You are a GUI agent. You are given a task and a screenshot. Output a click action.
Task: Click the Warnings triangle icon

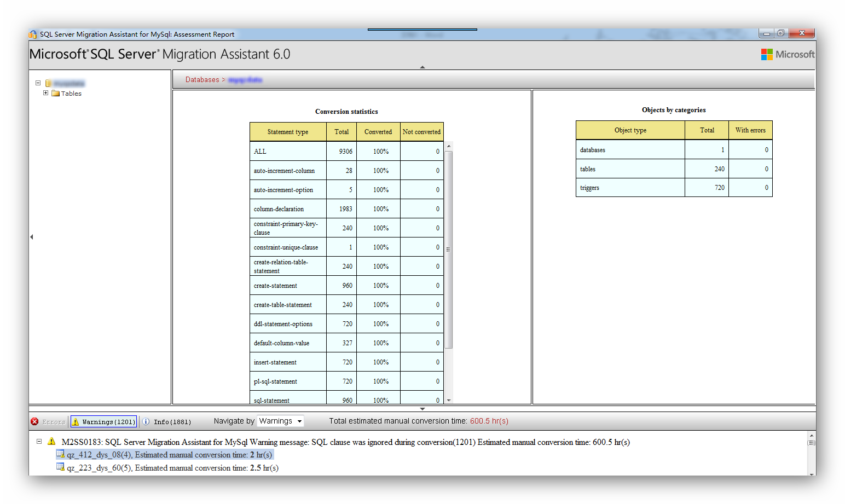(x=76, y=421)
